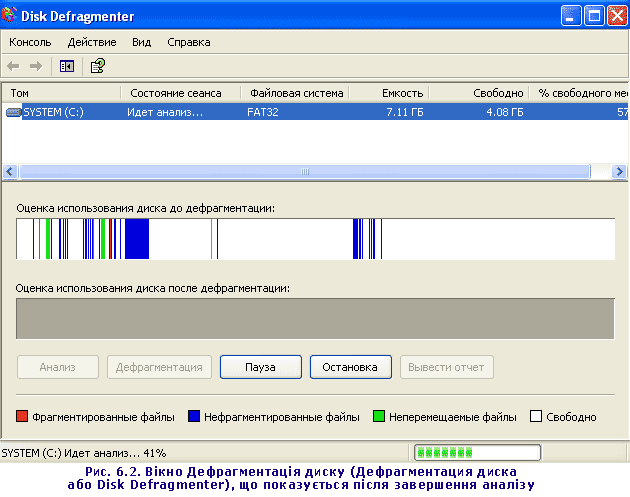Viewport: 630px width, 497px height.
Task: Click the Свободно legend label
Action: click(571, 417)
